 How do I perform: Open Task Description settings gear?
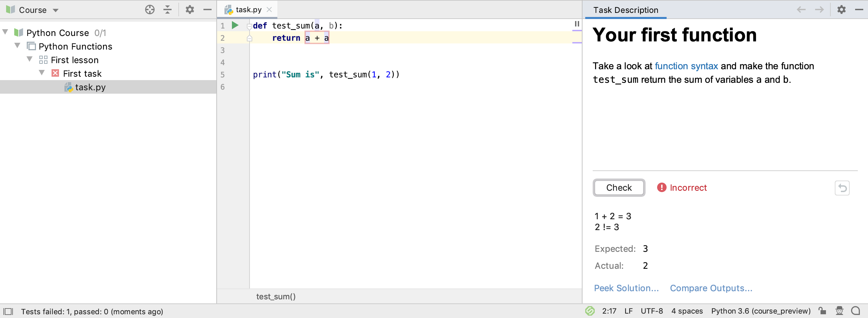click(x=842, y=10)
